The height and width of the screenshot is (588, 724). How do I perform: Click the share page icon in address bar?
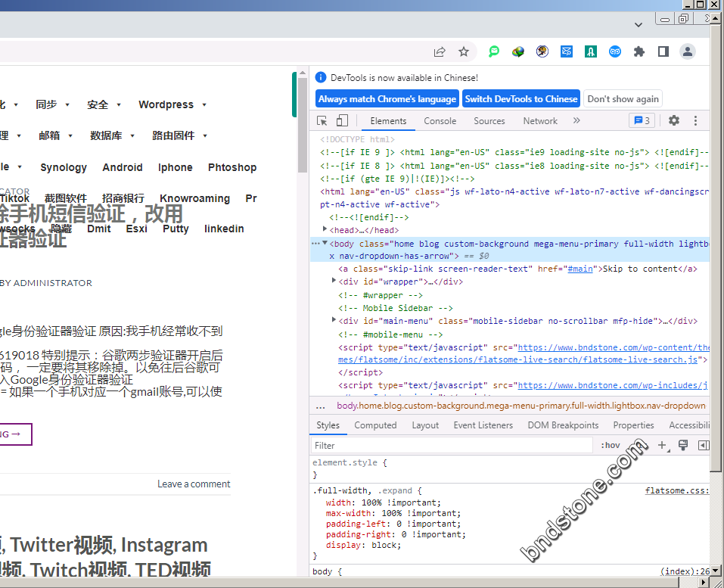click(440, 51)
